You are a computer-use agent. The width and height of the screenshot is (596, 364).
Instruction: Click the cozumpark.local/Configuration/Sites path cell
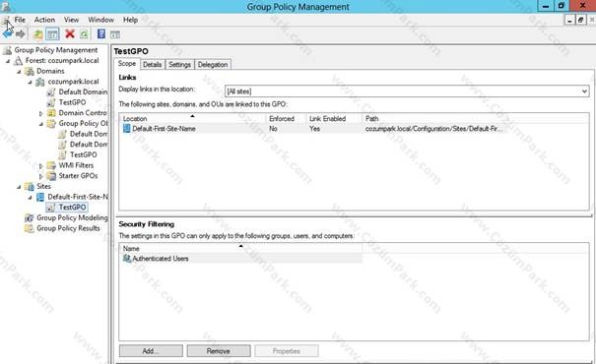point(433,129)
